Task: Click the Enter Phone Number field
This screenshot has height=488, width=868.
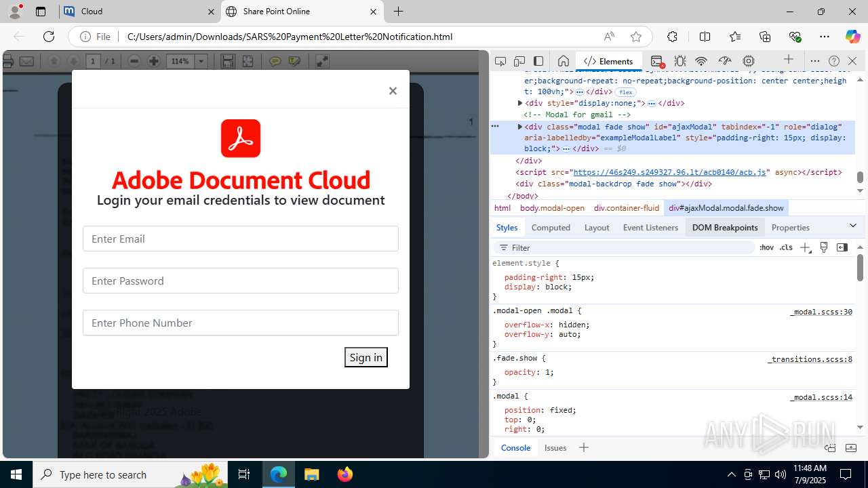Action: (x=241, y=323)
